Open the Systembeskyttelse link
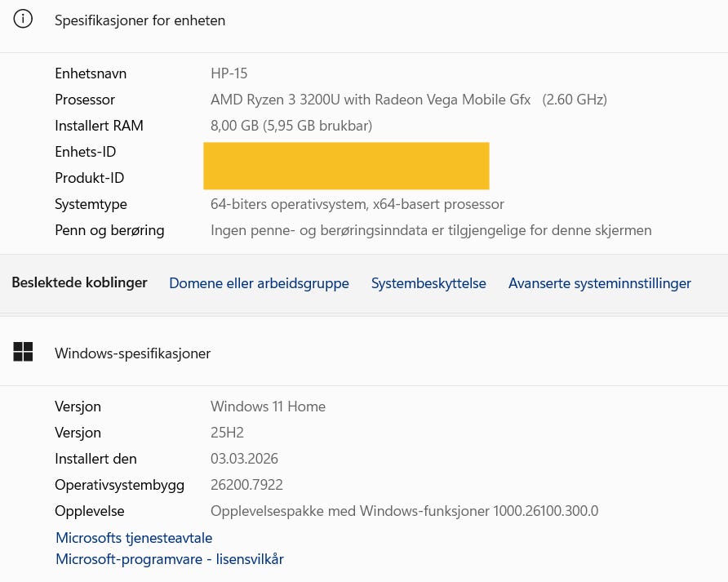The height and width of the screenshot is (582, 728). (428, 283)
